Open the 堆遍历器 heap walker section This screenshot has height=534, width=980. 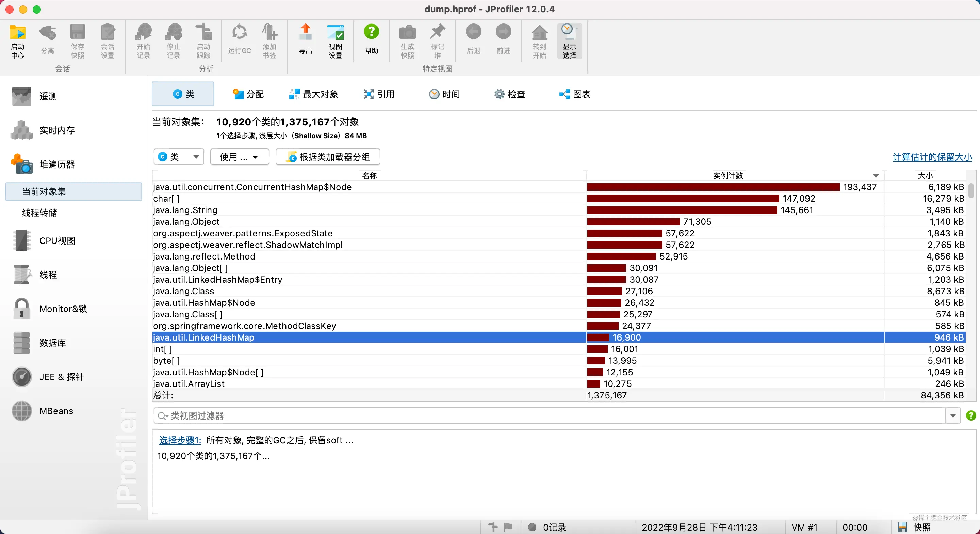point(43,164)
